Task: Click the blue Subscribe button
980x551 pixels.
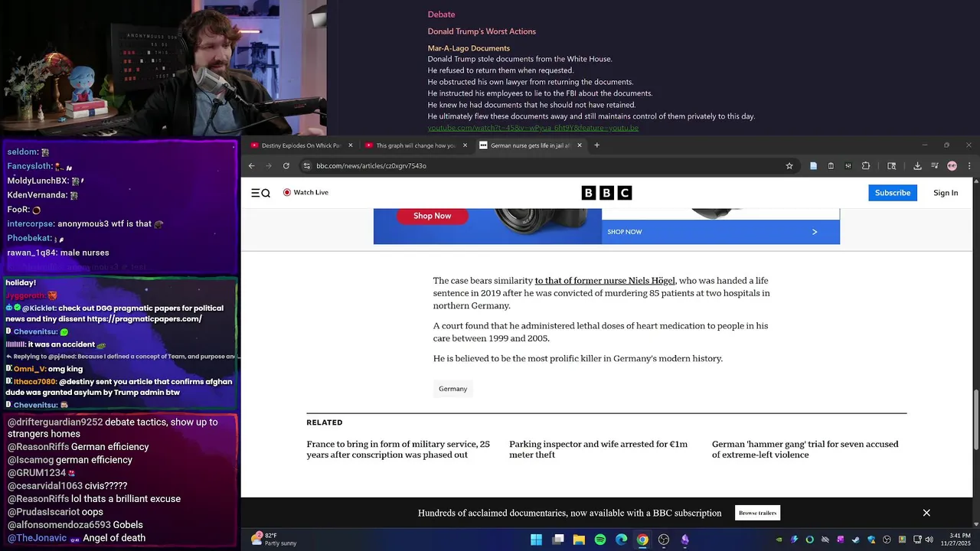Action: pos(893,193)
